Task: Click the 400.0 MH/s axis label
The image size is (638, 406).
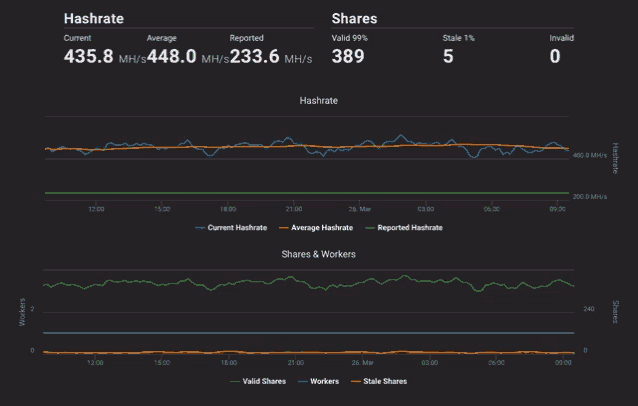Action: [x=590, y=155]
